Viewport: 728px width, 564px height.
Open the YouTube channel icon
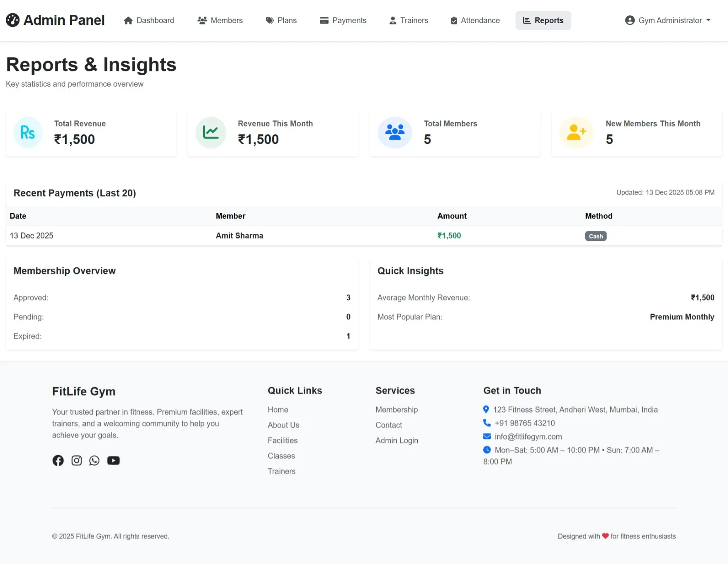113,460
